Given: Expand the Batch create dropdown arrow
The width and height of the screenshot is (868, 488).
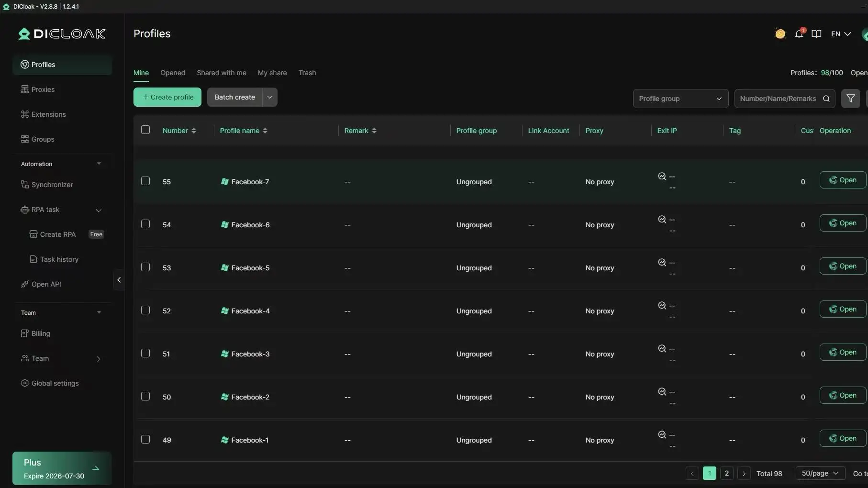Looking at the screenshot, I should (x=270, y=97).
